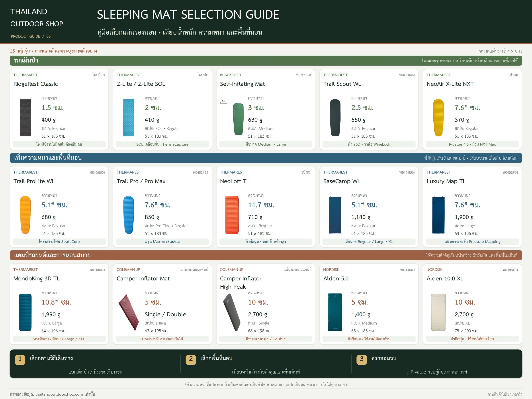The image size is (532, 399).
Task: Click the "Camper Inflator Mat" product name
Action: pyautogui.click(x=143, y=278)
